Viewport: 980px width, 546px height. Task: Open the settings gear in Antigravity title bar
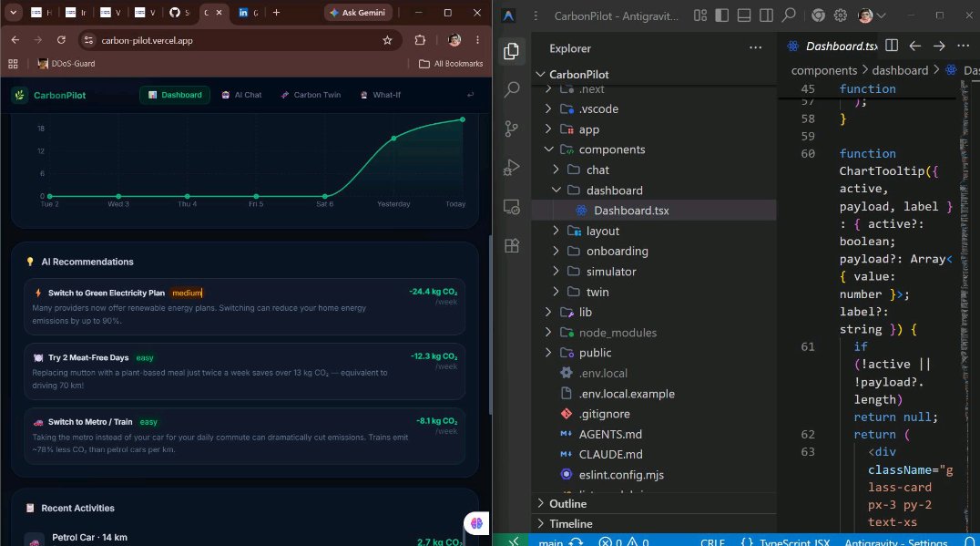(x=841, y=15)
